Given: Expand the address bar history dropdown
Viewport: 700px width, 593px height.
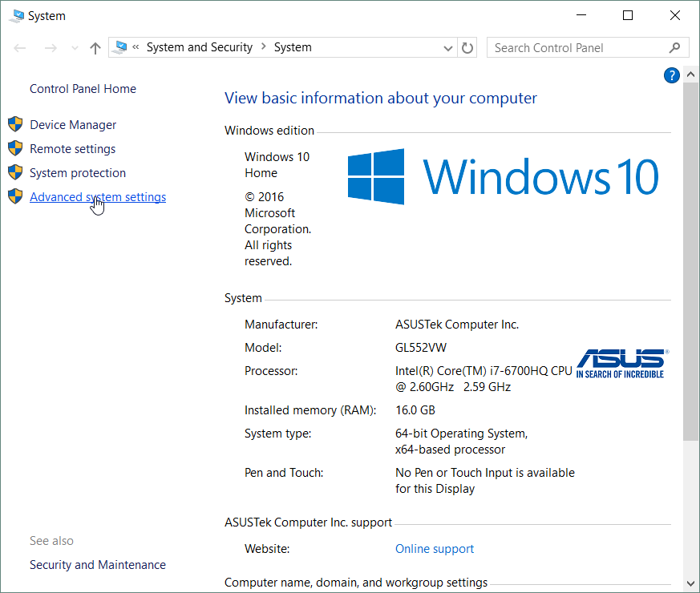Looking at the screenshot, I should click(447, 48).
